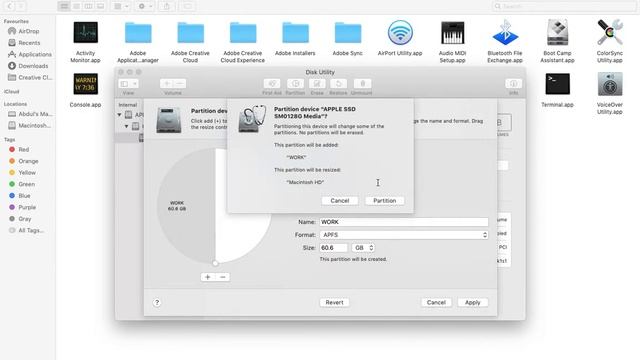
Task: Select Recents in Finder sidebar
Action: tap(28, 42)
